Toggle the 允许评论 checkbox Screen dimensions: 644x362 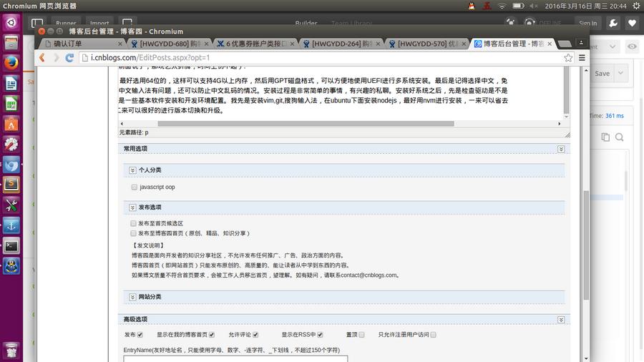pos(255,335)
